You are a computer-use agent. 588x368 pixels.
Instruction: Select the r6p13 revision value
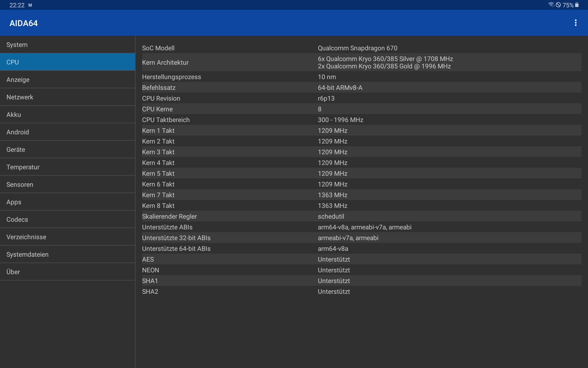[x=326, y=98]
